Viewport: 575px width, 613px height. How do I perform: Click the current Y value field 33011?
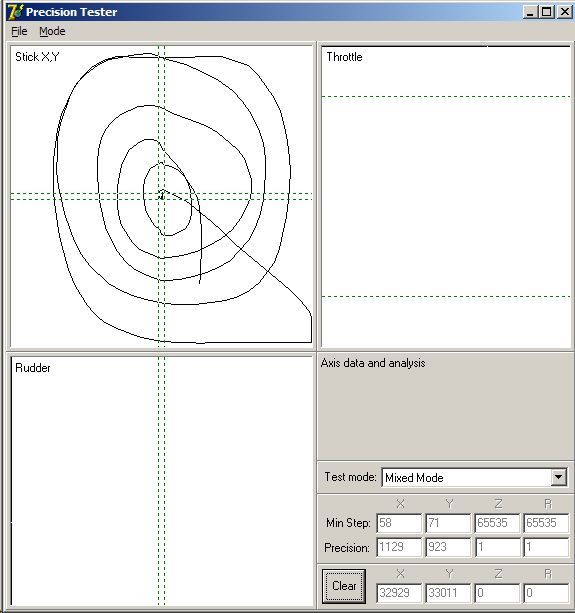tap(448, 593)
